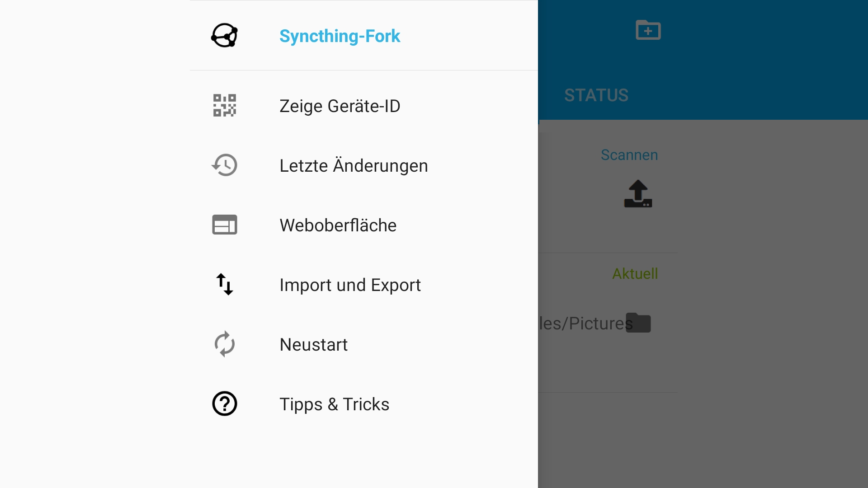Click the history clock icon
868x488 pixels.
(224, 165)
